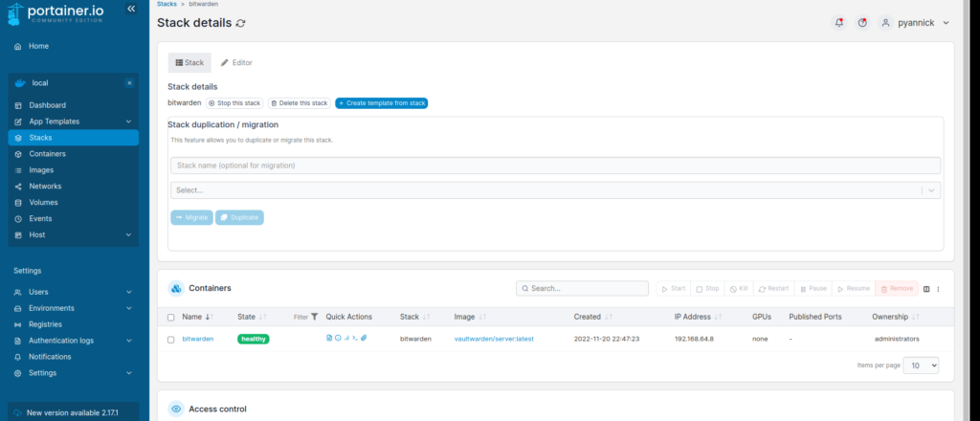This screenshot has height=421, width=980.
Task: Click Delete this stack button
Action: (x=300, y=103)
